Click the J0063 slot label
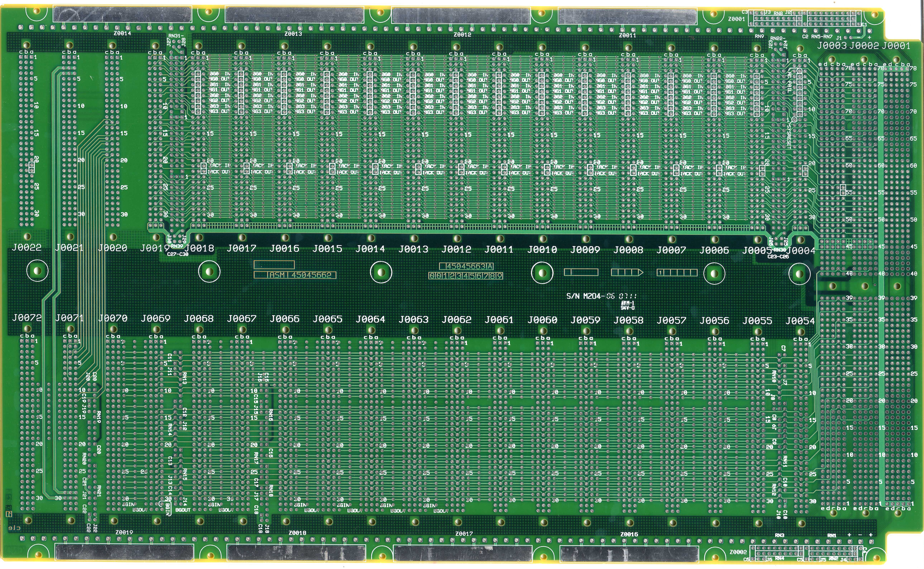This screenshot has height=569, width=924. tap(413, 320)
